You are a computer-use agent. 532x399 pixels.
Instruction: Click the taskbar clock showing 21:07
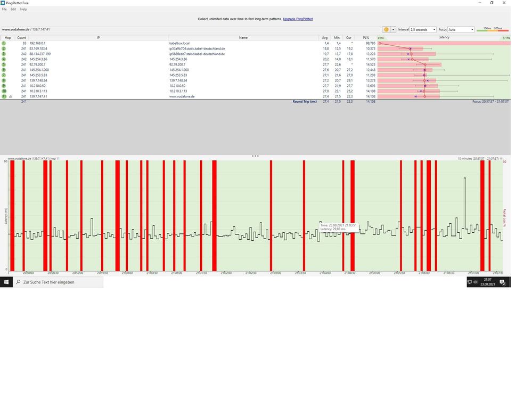click(488, 282)
